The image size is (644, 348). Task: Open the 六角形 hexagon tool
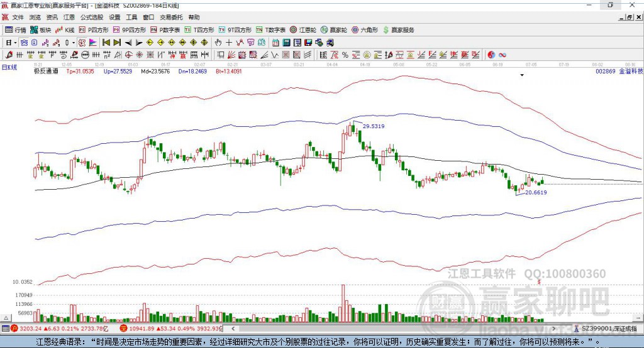click(x=365, y=30)
